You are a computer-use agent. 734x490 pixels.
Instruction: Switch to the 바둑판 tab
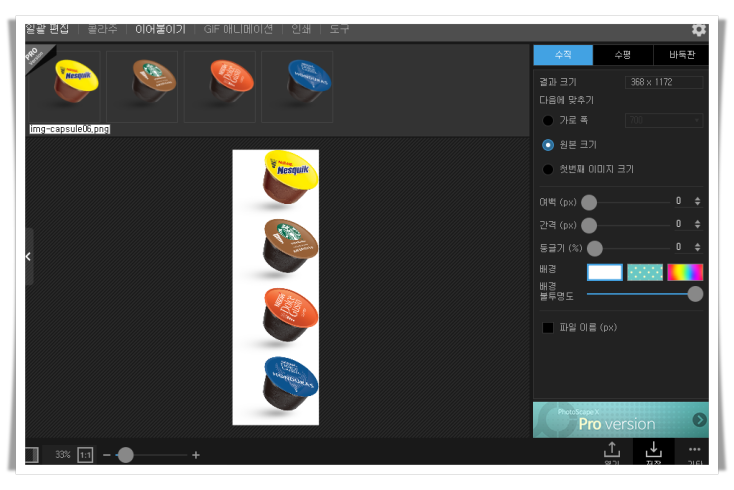(682, 55)
